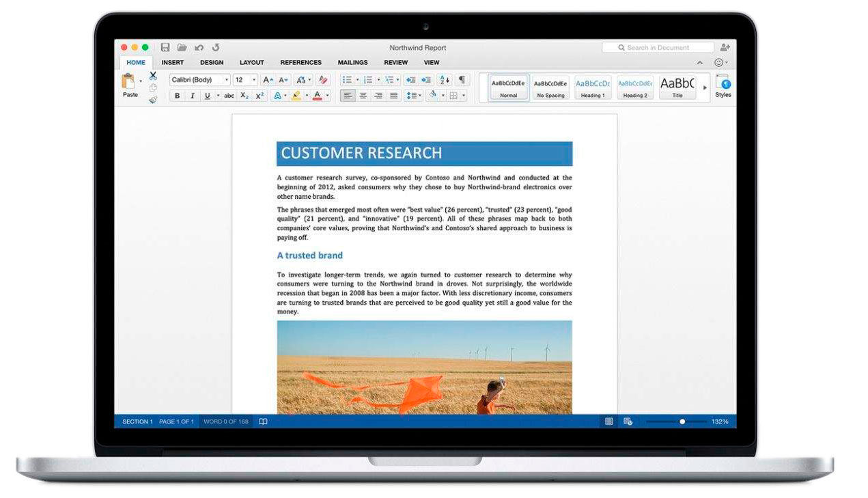Viewport: 868px width, 498px height.
Task: Open a file using the folder icon
Action: tap(182, 48)
